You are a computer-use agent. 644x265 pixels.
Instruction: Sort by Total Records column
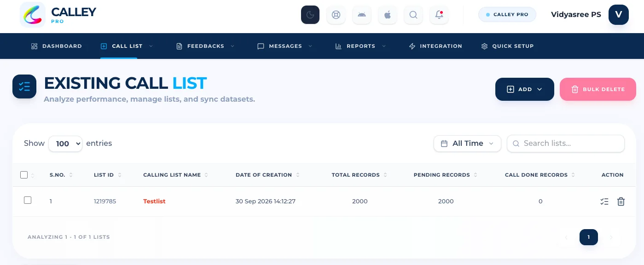coord(360,175)
